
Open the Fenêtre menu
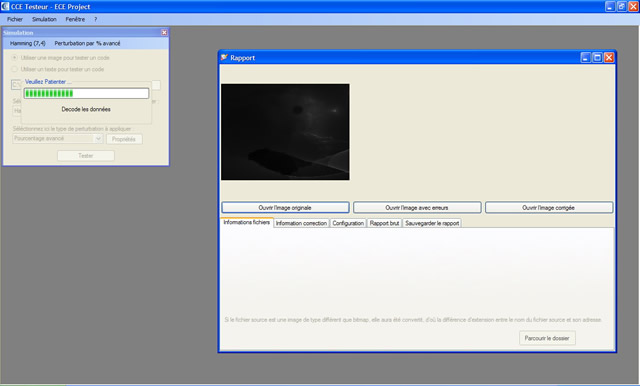tap(75, 19)
